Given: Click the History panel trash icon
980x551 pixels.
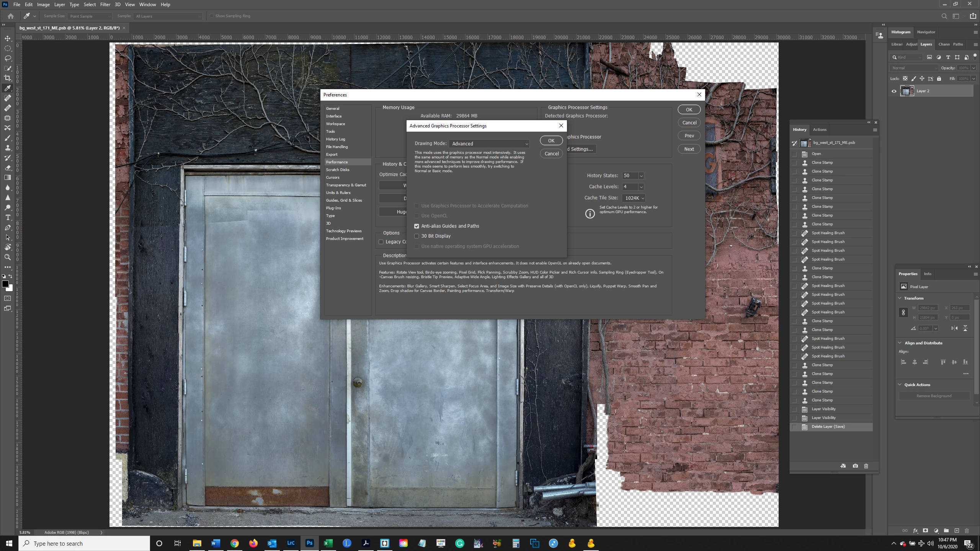Looking at the screenshot, I should (x=866, y=466).
